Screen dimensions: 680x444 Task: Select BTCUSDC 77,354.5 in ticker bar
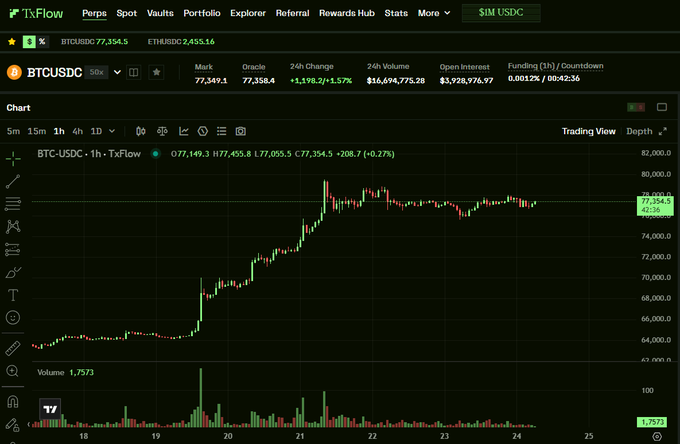[95, 42]
